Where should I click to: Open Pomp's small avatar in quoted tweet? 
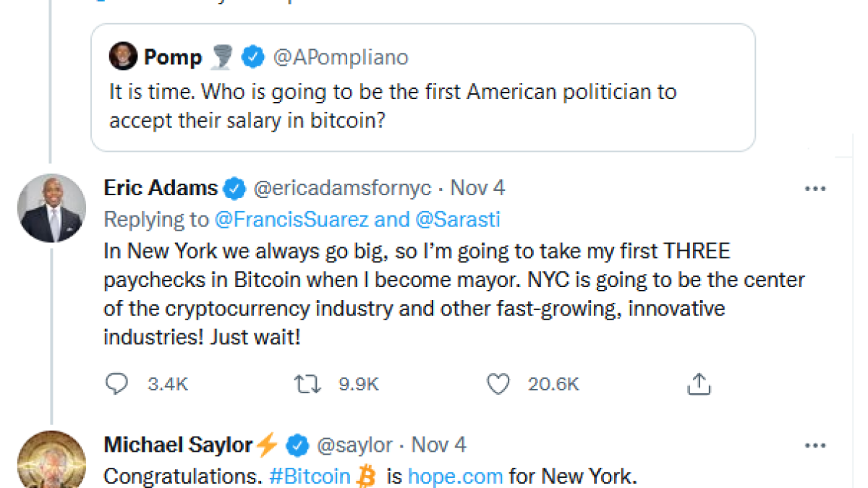(123, 57)
